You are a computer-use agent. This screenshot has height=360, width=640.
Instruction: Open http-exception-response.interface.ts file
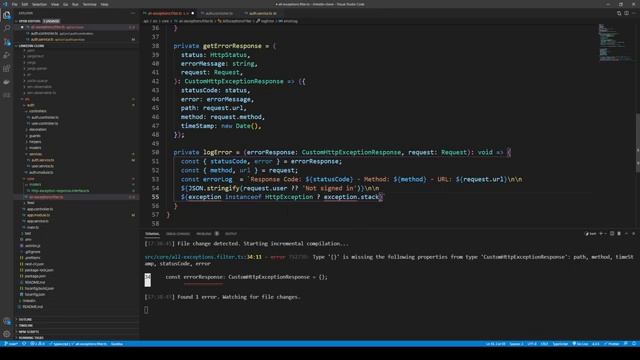60,191
